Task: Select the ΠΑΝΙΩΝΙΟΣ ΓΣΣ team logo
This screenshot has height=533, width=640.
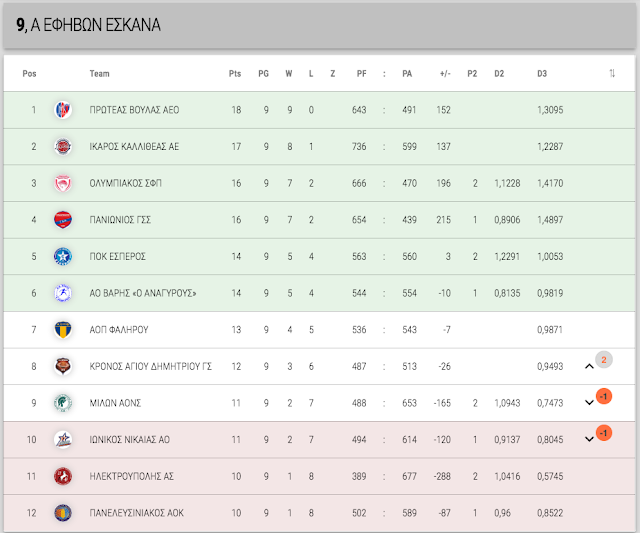Action: [63, 220]
